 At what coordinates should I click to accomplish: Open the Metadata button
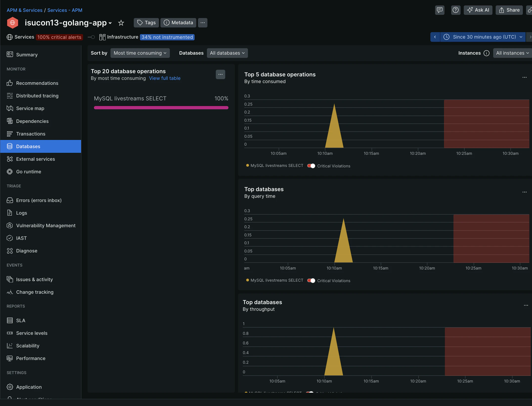tap(178, 23)
